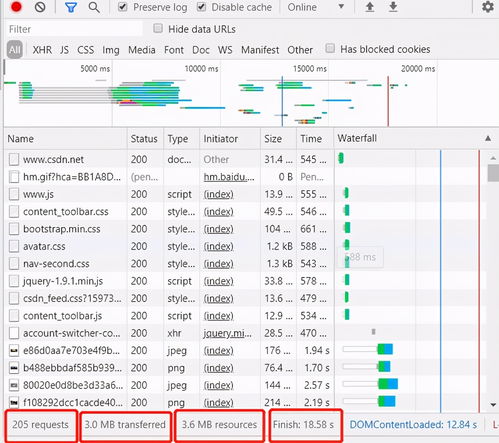Image resolution: width=499 pixels, height=443 pixels.
Task: Stop recording network log with red button
Action: [16, 7]
